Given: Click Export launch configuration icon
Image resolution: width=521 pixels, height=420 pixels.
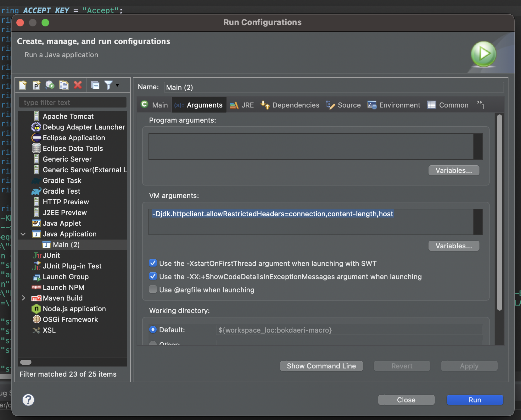Looking at the screenshot, I should click(x=50, y=85).
